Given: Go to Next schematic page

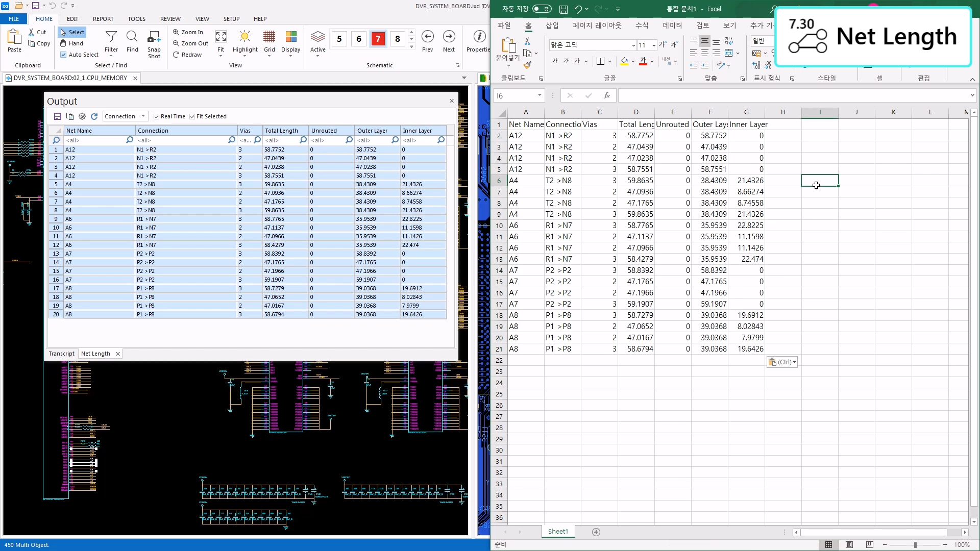Looking at the screenshot, I should tap(449, 37).
